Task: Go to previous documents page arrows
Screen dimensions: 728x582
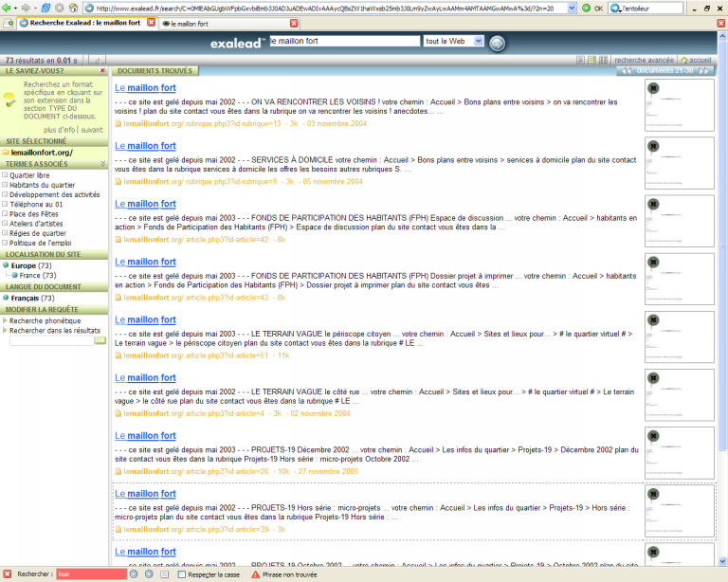Action: (627, 70)
